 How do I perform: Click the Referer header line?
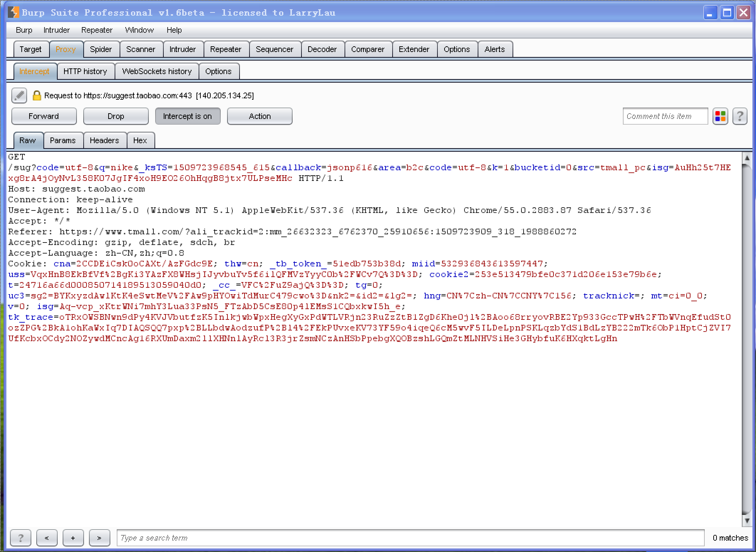(x=292, y=232)
